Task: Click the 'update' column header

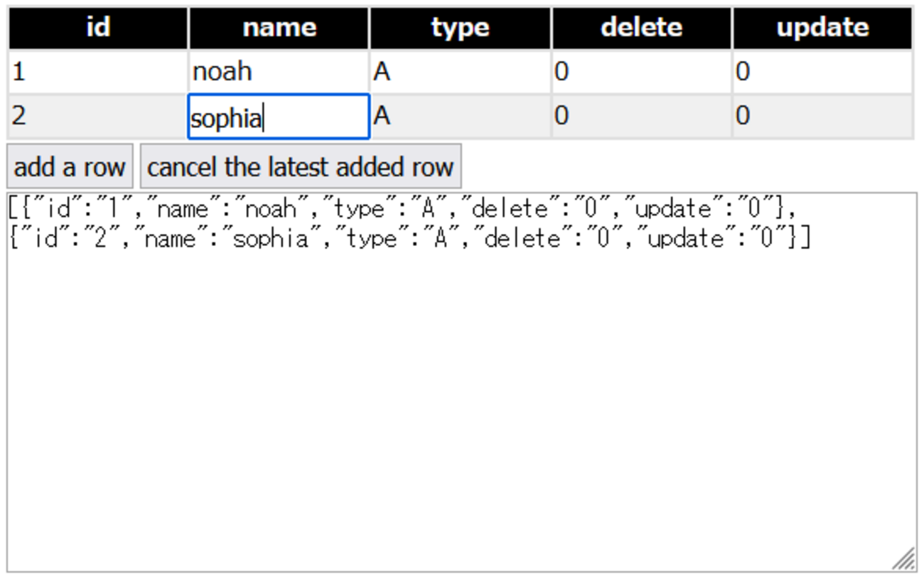Action: pos(822,28)
